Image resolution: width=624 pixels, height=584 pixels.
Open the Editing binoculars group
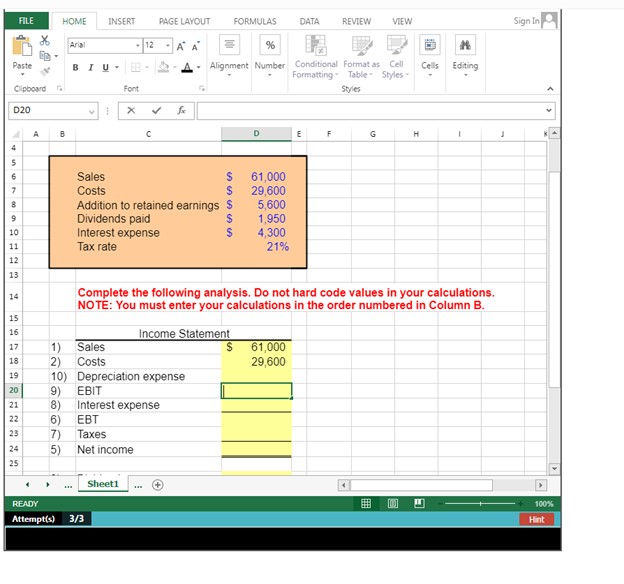click(x=465, y=55)
